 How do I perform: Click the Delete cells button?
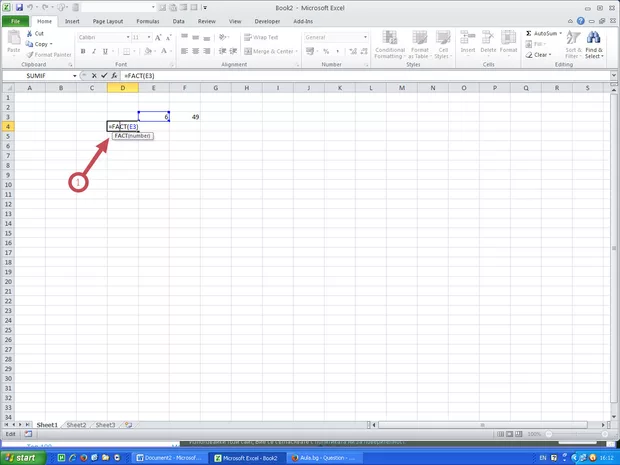point(488,42)
